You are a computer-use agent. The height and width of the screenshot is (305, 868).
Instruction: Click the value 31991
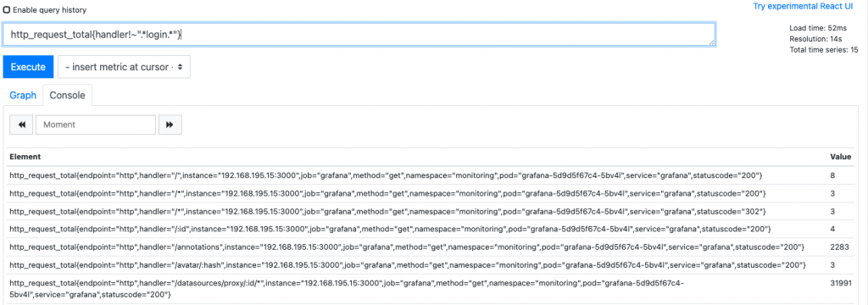click(x=842, y=283)
